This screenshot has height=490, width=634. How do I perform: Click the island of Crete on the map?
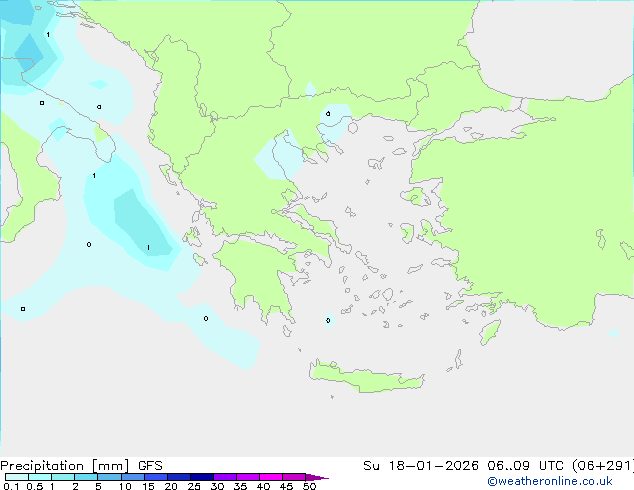[x=366, y=377]
